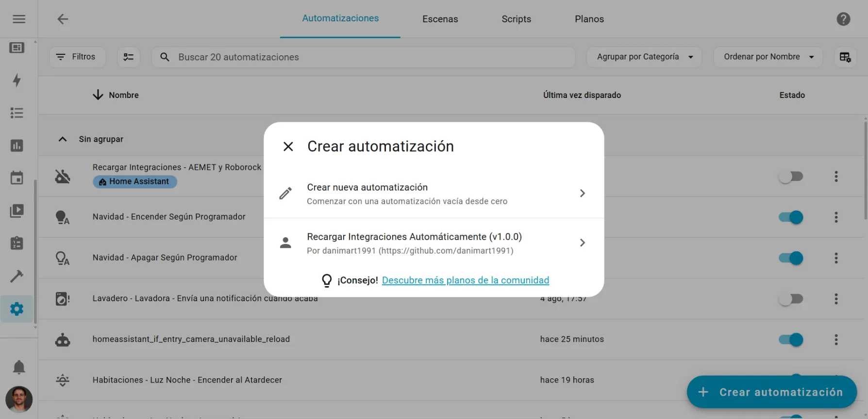This screenshot has width=868, height=419.
Task: Open homeassistant_if_entry_camera_unavailable_reload automation name
Action: (x=191, y=339)
